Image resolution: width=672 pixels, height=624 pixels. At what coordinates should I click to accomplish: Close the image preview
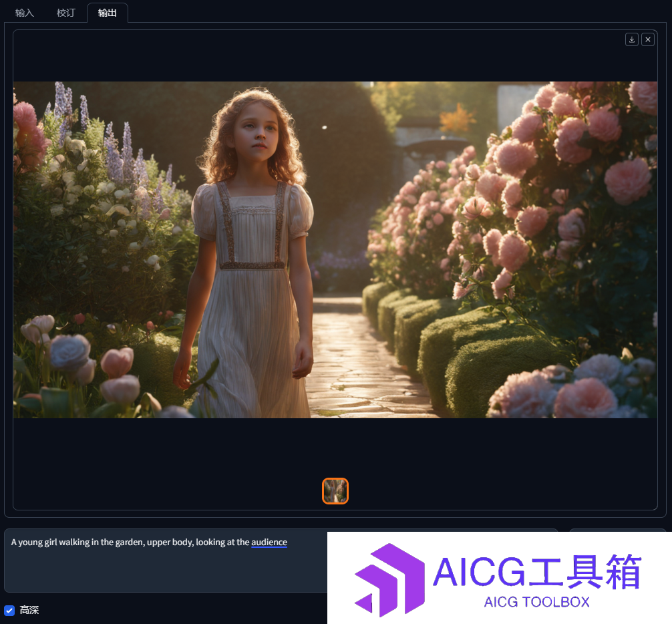[647, 39]
